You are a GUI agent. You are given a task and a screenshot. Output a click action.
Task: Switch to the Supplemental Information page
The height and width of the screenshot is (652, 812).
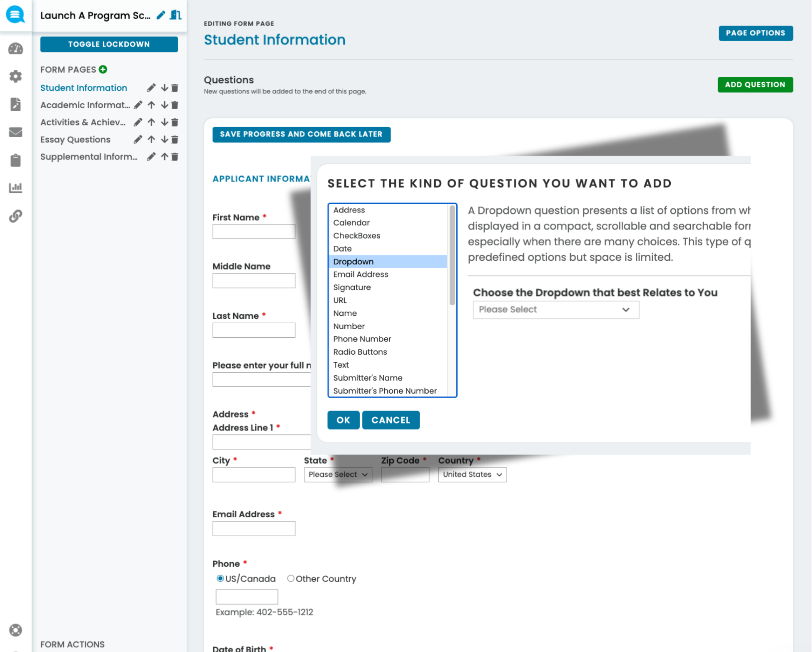tap(89, 156)
